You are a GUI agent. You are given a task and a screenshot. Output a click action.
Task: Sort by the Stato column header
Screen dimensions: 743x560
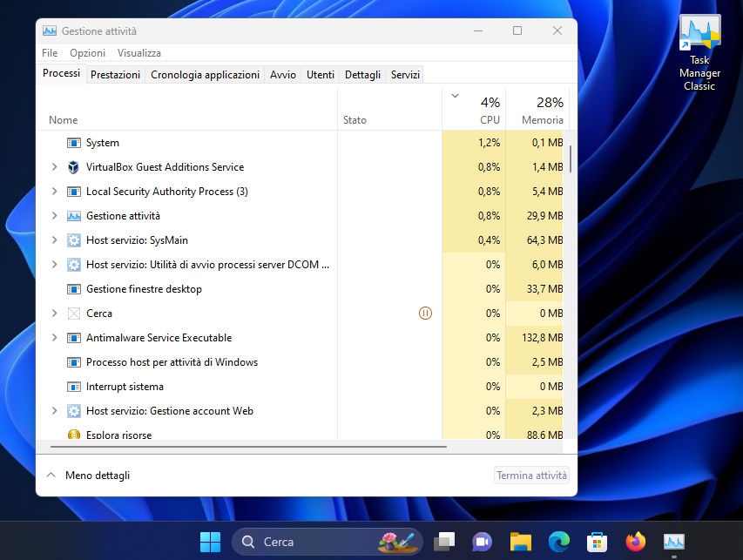pos(389,120)
